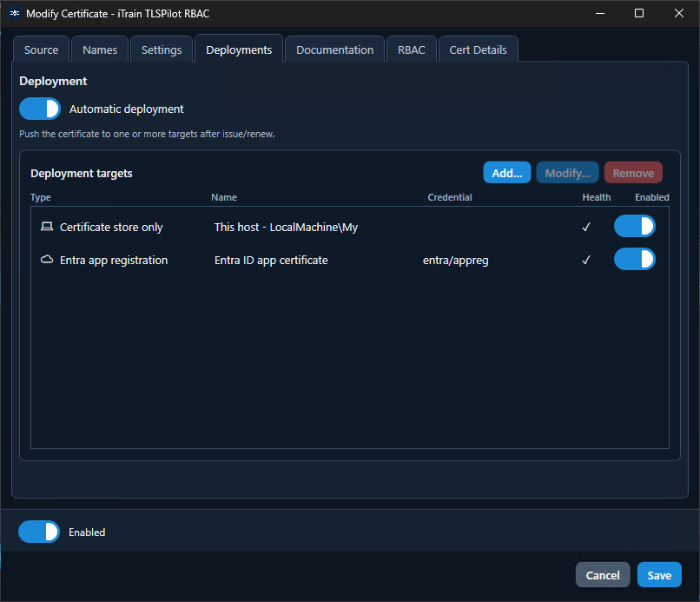The image size is (700, 602).
Task: Click the Type column header
Action: [41, 197]
